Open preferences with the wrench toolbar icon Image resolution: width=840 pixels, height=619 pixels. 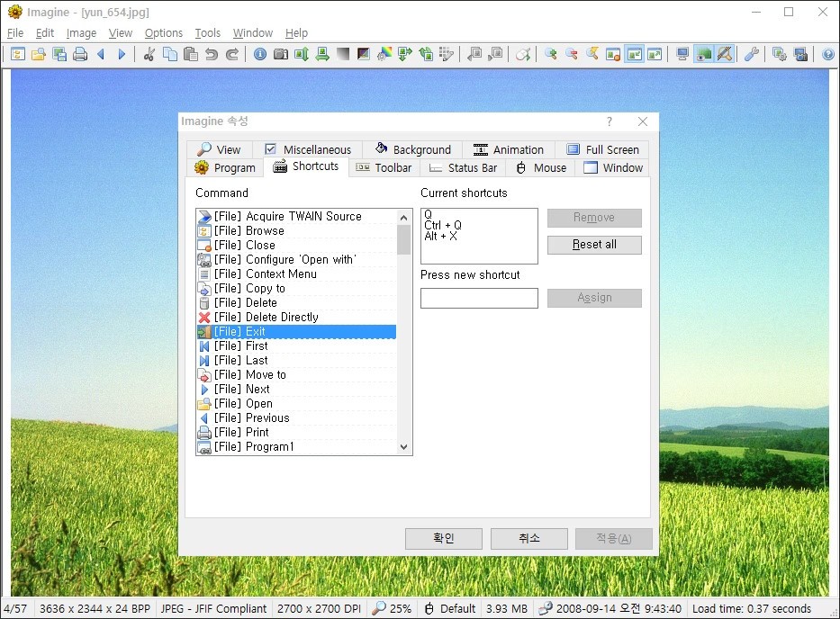[x=750, y=54]
